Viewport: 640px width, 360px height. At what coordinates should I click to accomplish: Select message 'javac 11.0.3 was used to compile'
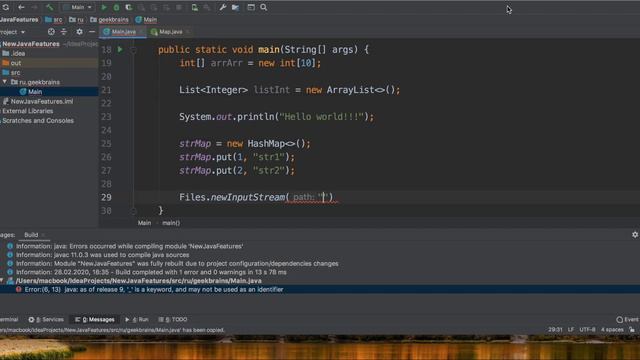102,255
